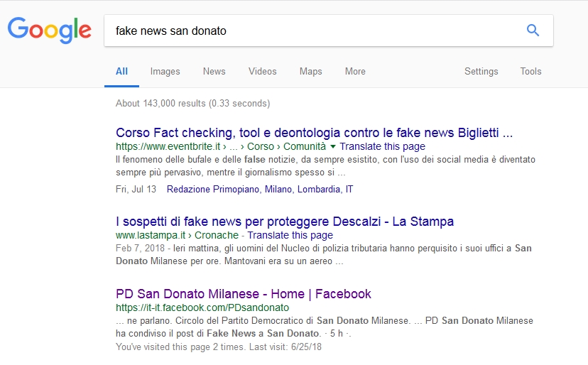Translate the La Stampa result page

[x=290, y=235]
